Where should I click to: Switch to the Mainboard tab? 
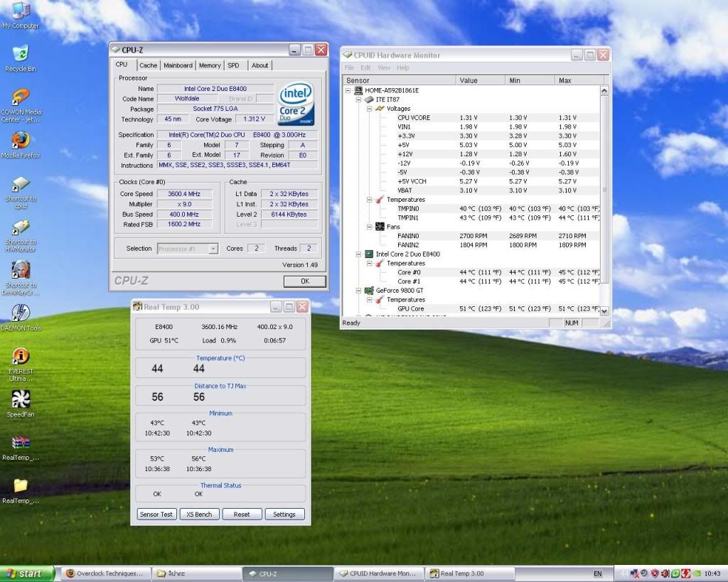[178, 65]
